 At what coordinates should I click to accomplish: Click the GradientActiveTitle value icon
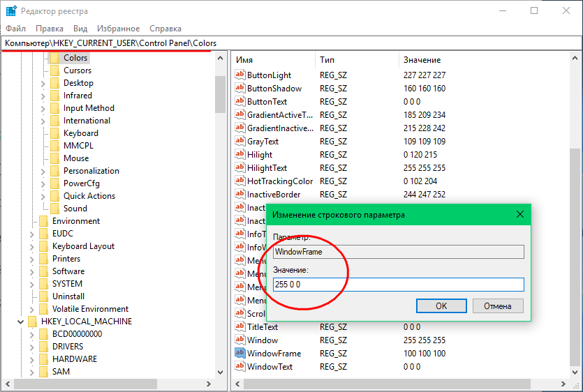[239, 114]
